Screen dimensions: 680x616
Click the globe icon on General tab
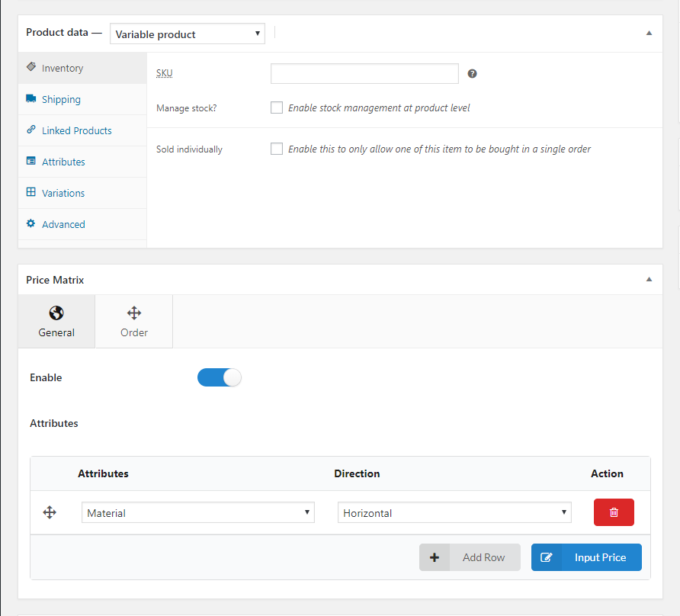[x=56, y=313]
